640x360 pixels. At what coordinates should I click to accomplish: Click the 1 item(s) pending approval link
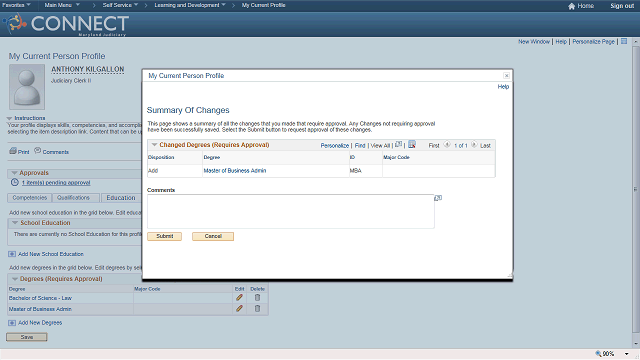click(x=56, y=182)
